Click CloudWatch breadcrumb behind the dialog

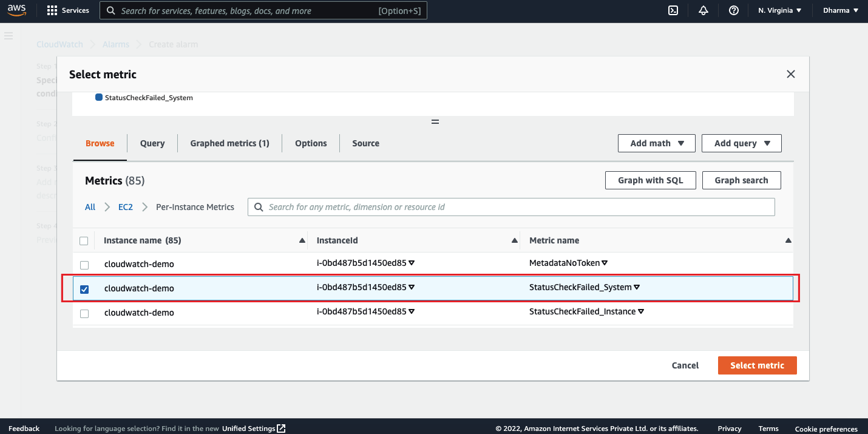pos(60,44)
